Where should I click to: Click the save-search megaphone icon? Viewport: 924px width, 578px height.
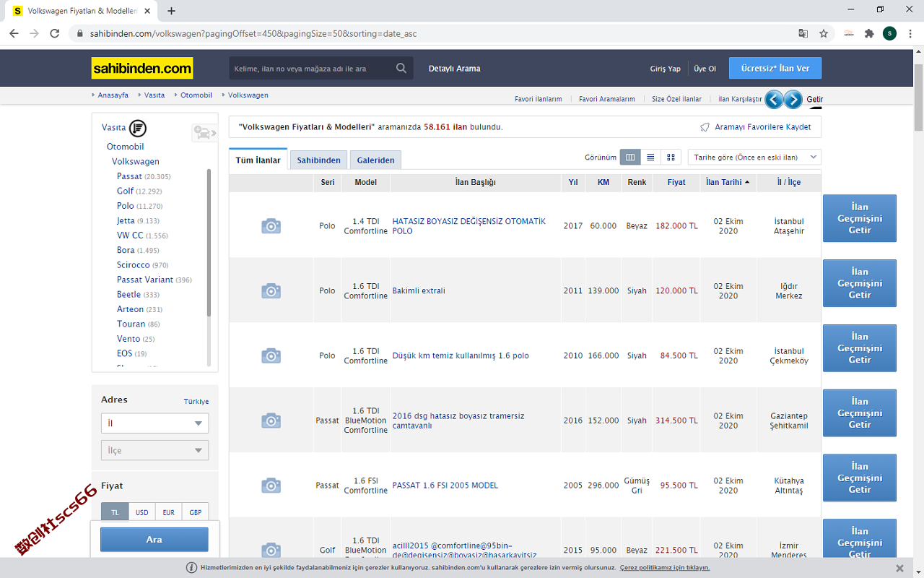[x=705, y=127]
